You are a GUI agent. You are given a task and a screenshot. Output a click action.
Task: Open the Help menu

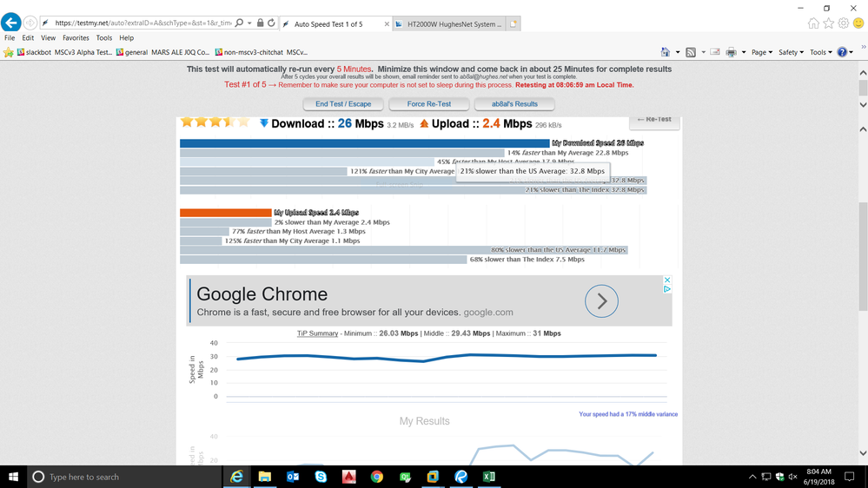[x=126, y=38]
